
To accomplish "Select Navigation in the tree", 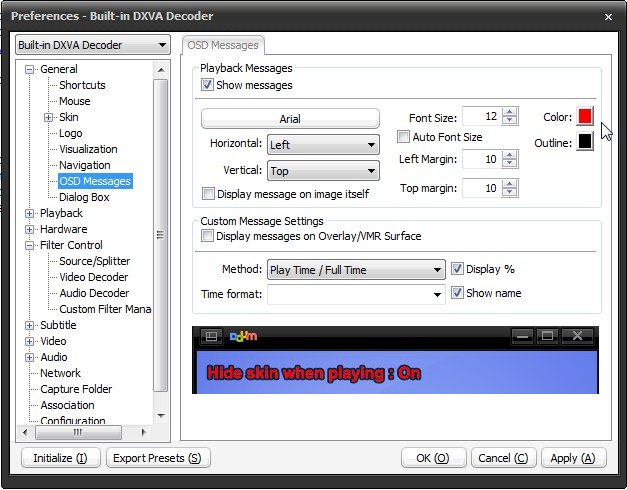I will pos(85,165).
